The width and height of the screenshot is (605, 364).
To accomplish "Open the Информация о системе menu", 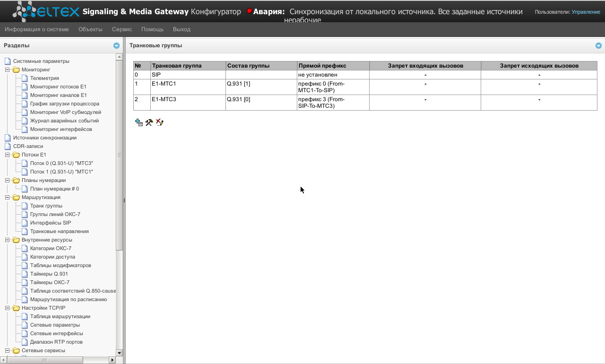I will 37,29.
